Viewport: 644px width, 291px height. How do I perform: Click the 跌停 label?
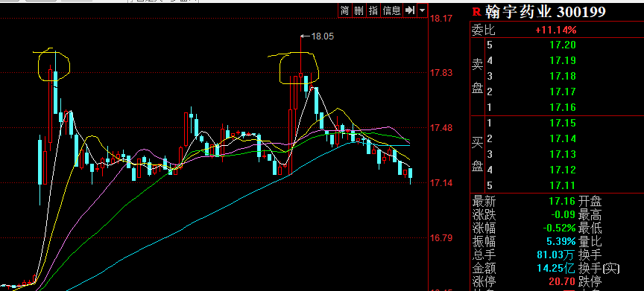(590, 282)
